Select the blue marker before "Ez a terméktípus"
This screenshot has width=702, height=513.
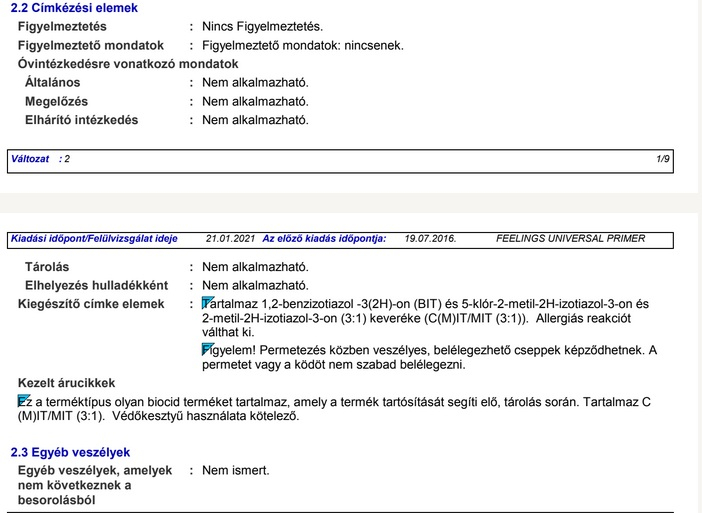pos(23,401)
